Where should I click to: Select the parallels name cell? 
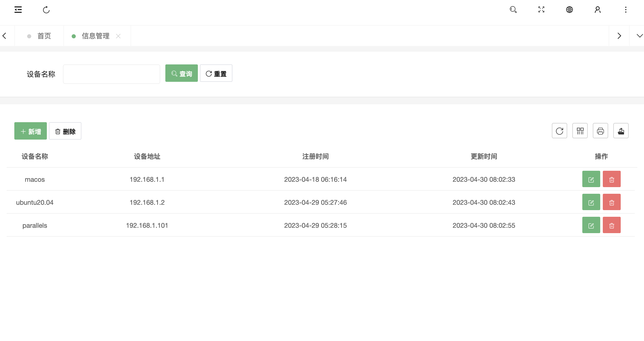(x=35, y=225)
